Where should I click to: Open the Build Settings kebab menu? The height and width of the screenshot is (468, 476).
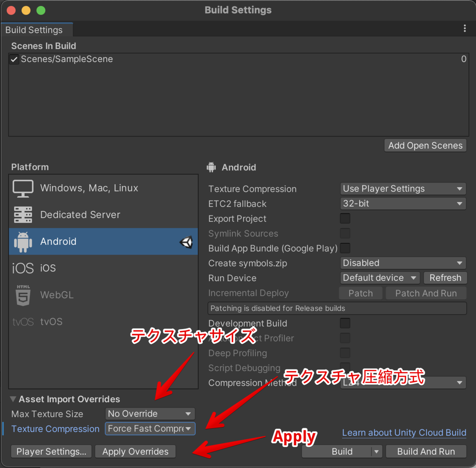pyautogui.click(x=464, y=29)
